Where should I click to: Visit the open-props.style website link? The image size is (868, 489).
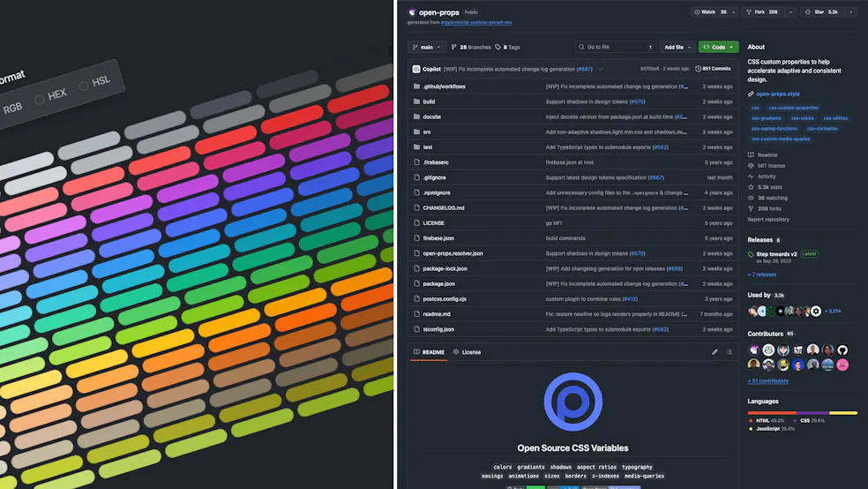[x=778, y=94]
